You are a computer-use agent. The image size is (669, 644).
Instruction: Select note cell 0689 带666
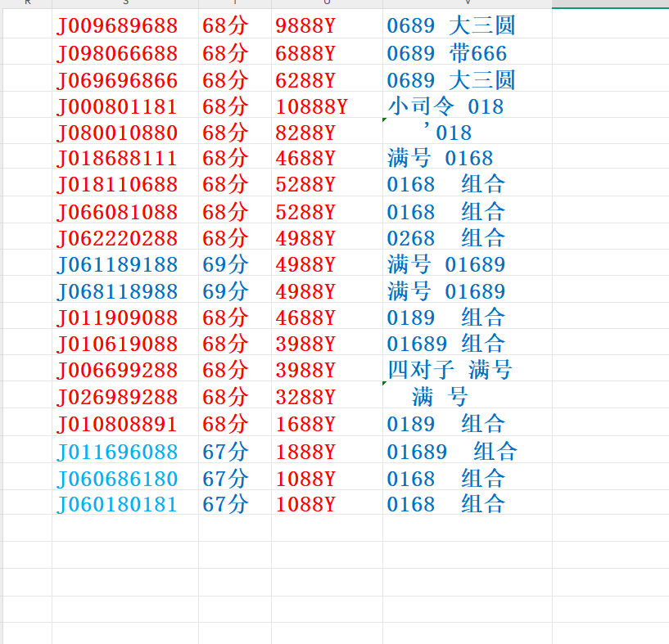click(x=468, y=52)
